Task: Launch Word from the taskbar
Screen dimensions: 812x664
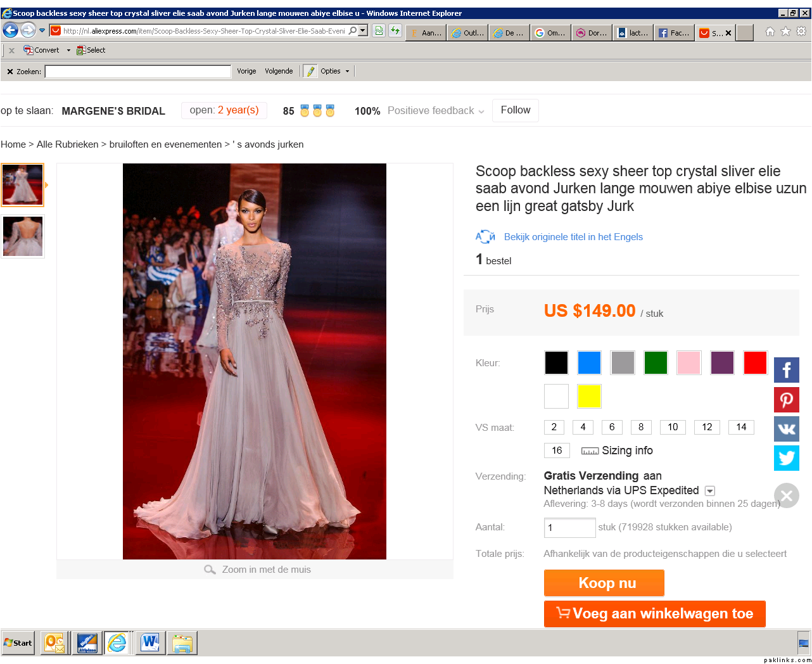Action: coord(150,642)
